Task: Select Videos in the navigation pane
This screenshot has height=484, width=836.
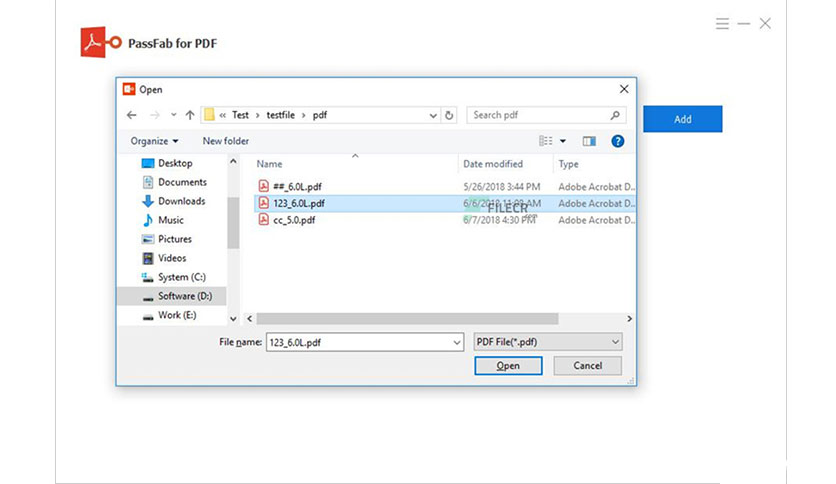Action: 164,258
